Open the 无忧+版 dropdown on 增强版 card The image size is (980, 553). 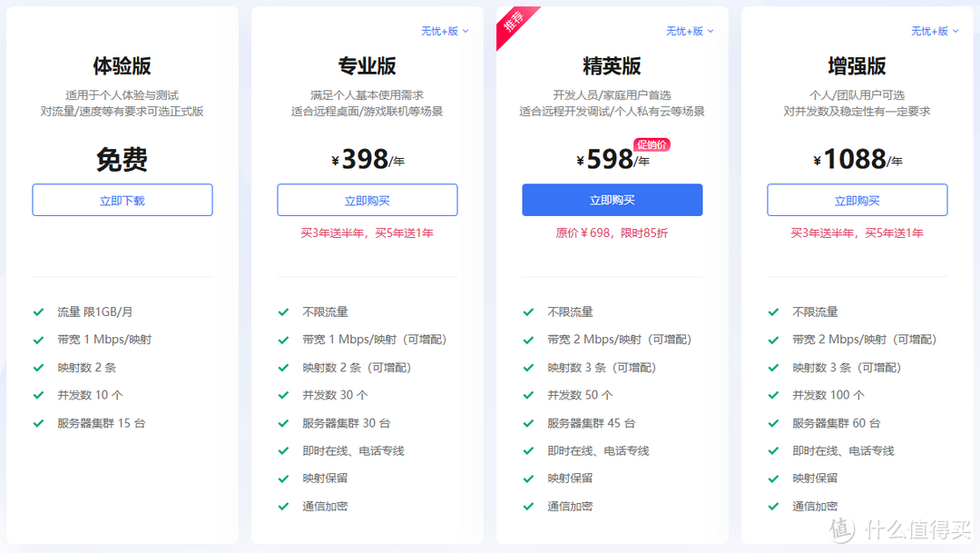pyautogui.click(x=935, y=31)
